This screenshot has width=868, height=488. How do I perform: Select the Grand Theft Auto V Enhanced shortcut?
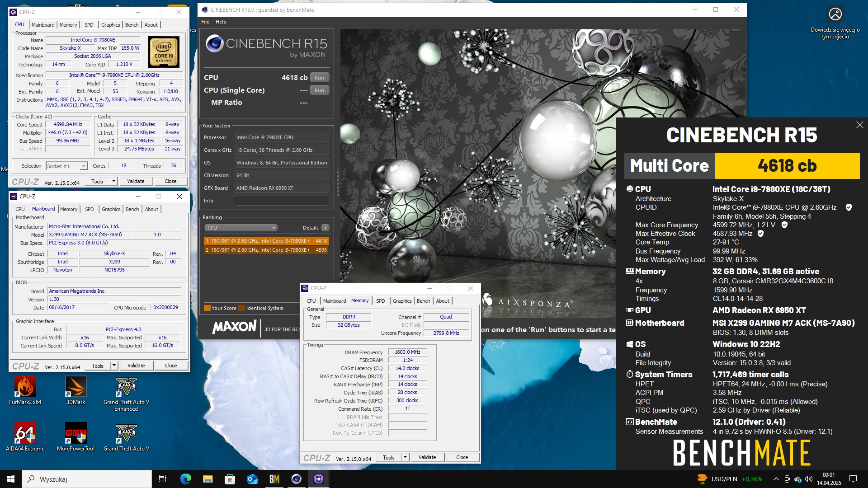[x=126, y=394]
